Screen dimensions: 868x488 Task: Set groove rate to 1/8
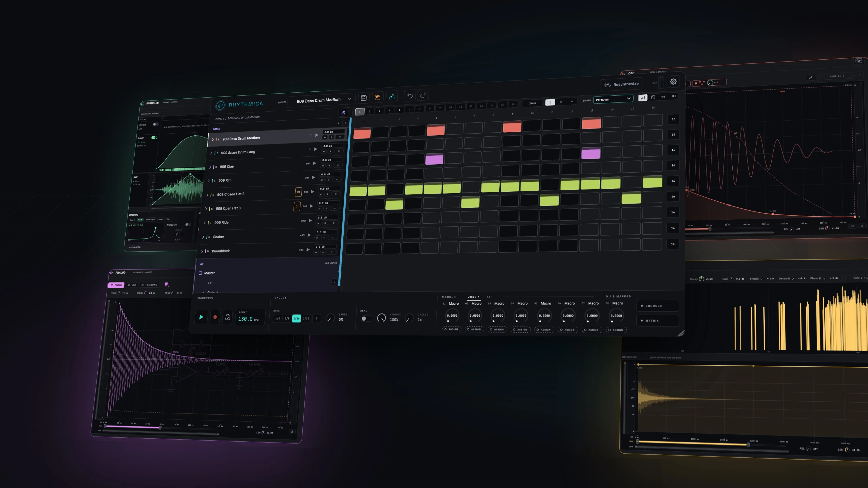click(287, 318)
